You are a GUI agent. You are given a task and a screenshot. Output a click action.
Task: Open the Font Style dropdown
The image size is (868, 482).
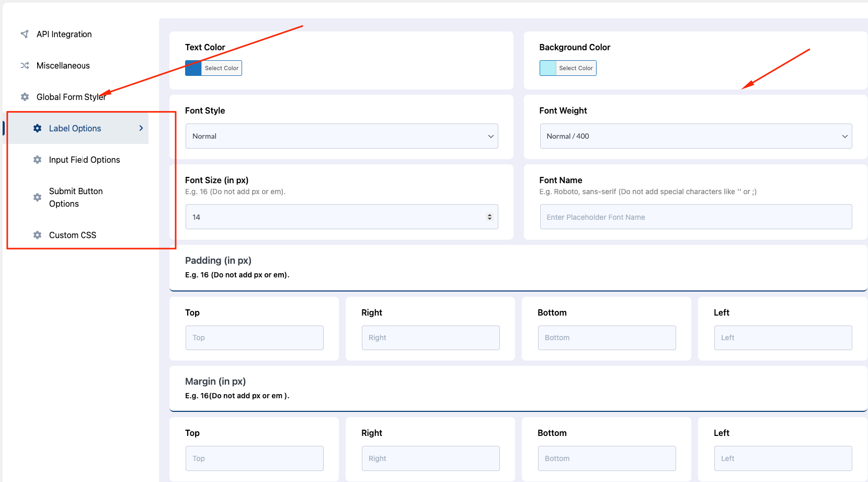pos(341,136)
